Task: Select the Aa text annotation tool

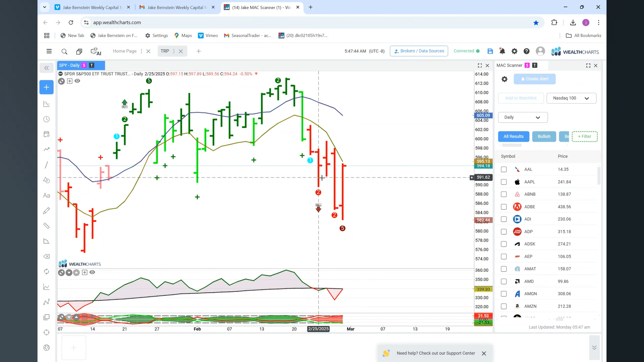Action: (x=47, y=195)
